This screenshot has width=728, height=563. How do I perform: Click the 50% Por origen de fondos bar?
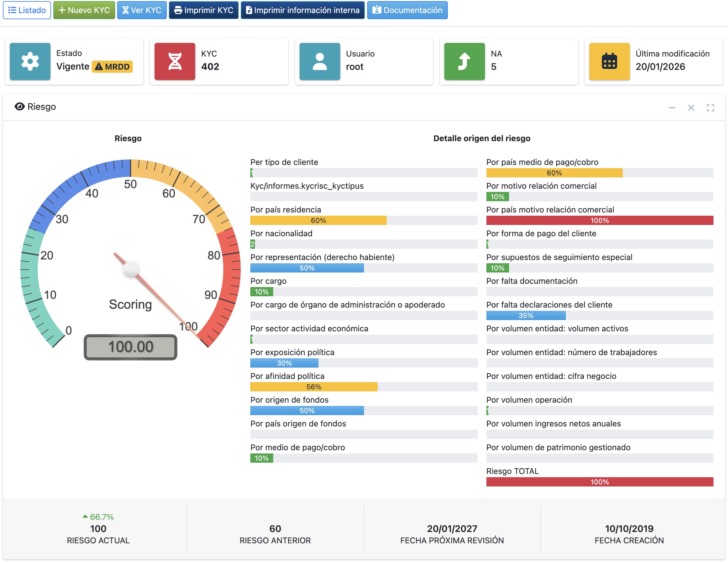(x=307, y=411)
